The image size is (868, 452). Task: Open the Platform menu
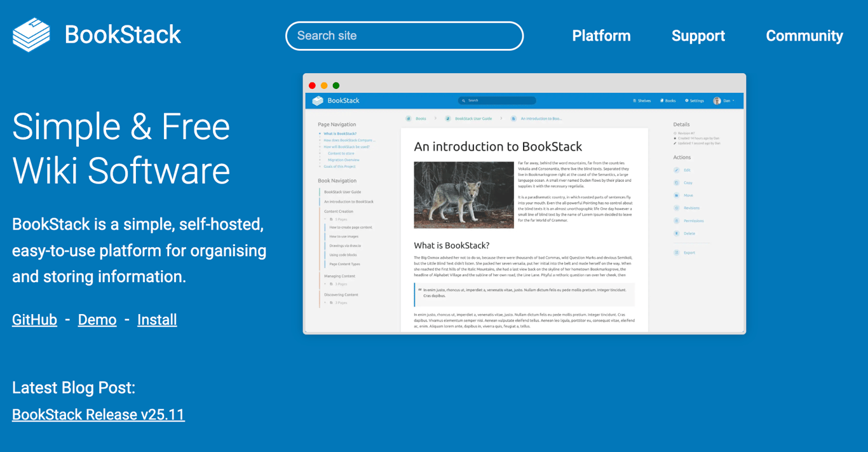tap(601, 36)
